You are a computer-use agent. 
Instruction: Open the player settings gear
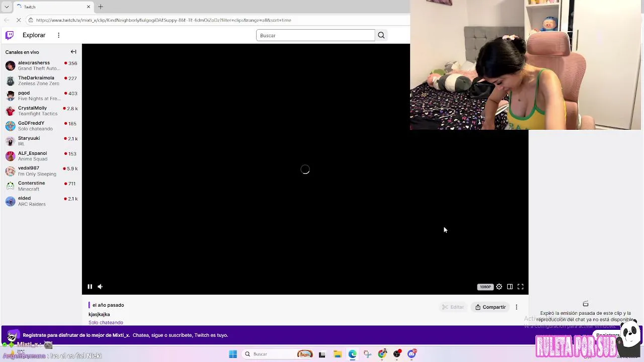[x=499, y=287]
